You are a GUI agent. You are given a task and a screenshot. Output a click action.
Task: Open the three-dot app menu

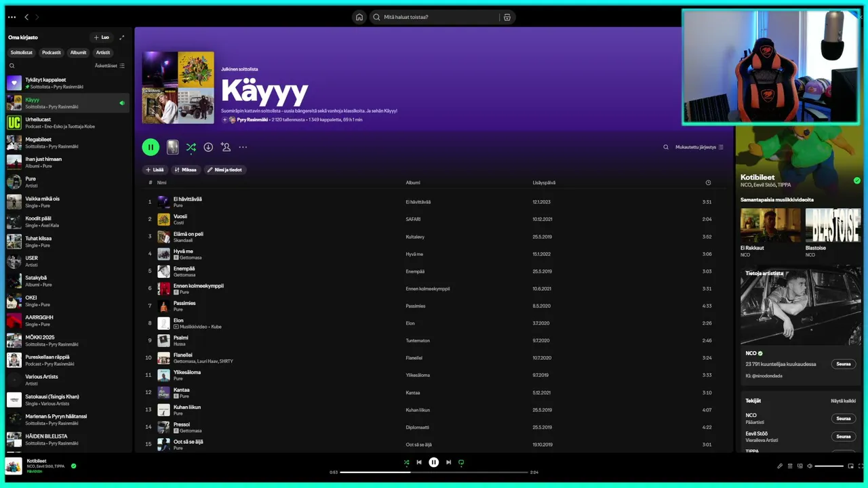[x=12, y=17]
